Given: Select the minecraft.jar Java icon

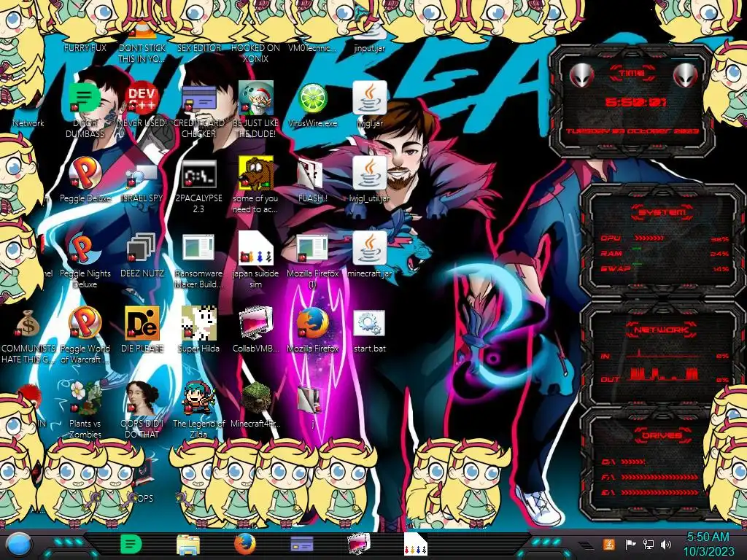Looking at the screenshot, I should click(x=370, y=249).
